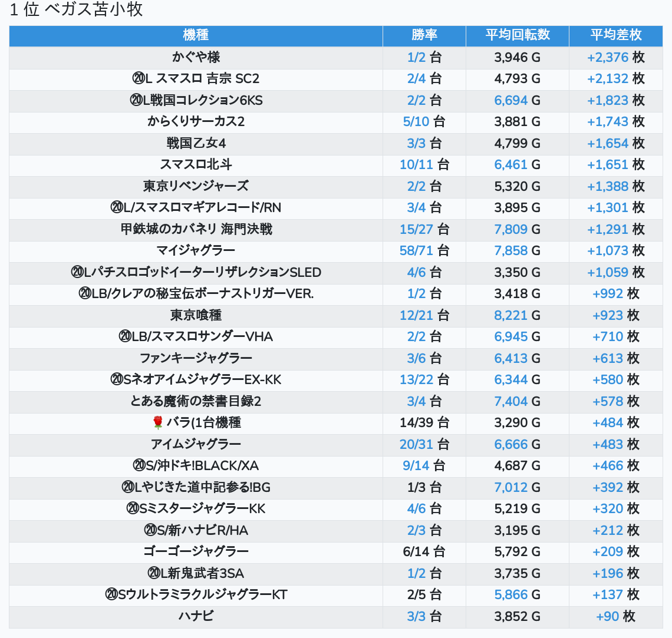672x638 pixels.
Task: Click the 3,946 G average spins value
Action: (x=518, y=57)
